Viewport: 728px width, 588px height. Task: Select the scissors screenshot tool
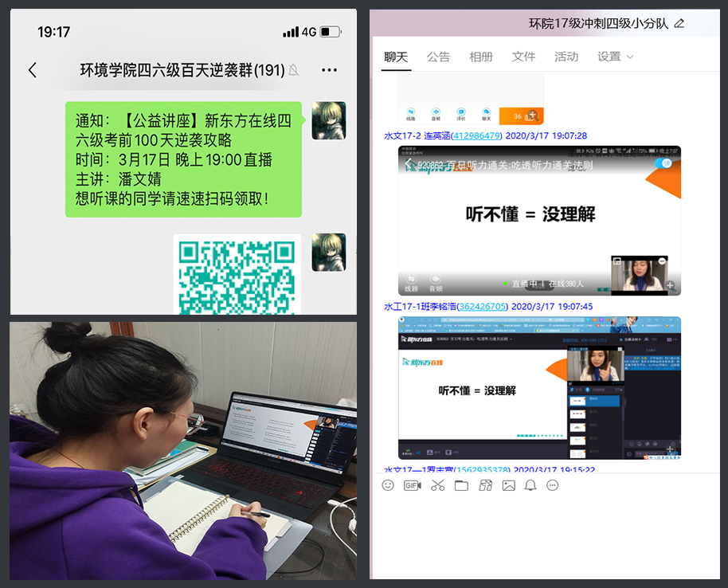(437, 485)
